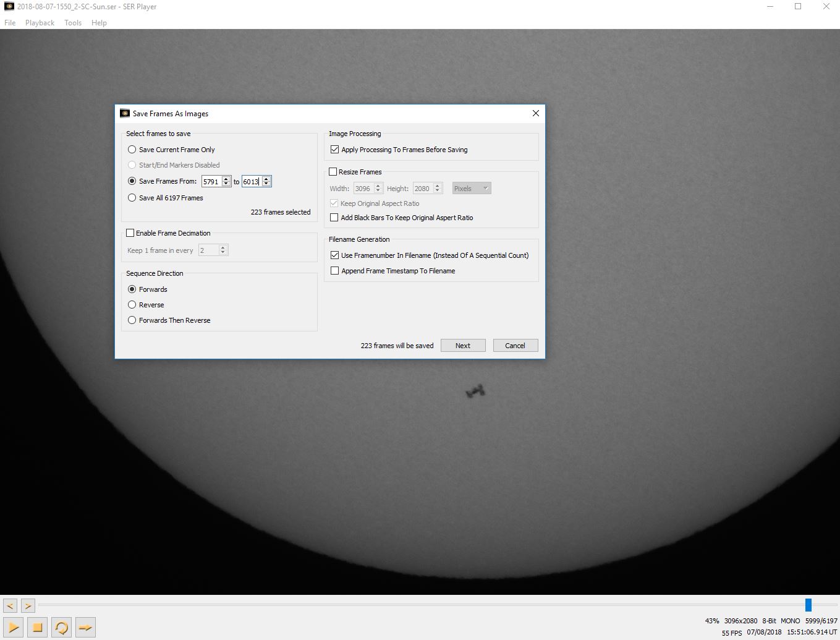The image size is (840, 640).
Task: Enable Append Frame Timestamp To Filename
Action: click(x=392, y=271)
